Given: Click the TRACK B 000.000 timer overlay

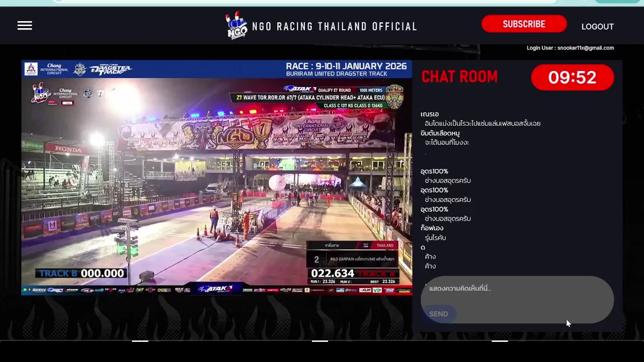Looking at the screenshot, I should coord(80,273).
